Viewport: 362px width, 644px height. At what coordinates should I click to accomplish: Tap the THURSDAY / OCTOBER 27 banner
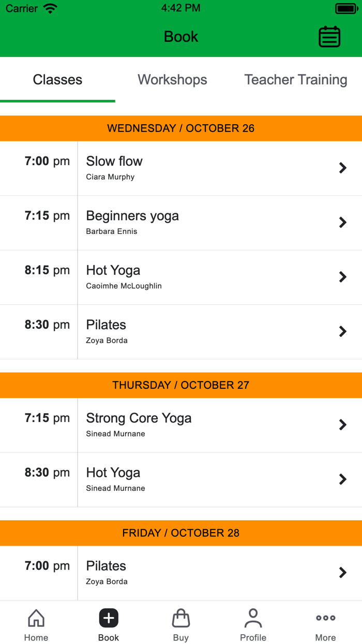point(181,385)
